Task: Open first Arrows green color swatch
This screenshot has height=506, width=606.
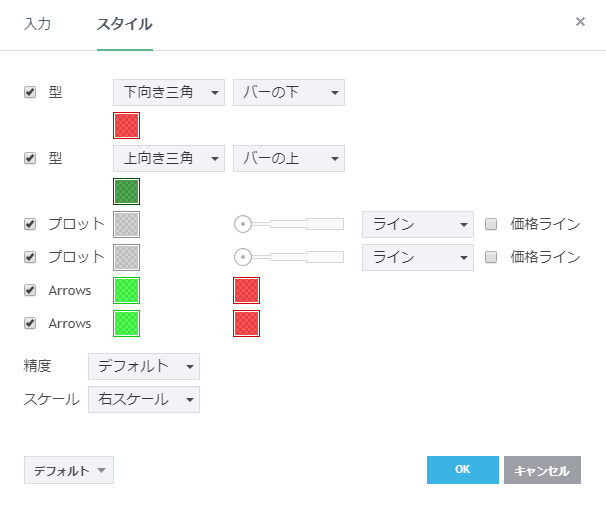Action: coord(127,290)
